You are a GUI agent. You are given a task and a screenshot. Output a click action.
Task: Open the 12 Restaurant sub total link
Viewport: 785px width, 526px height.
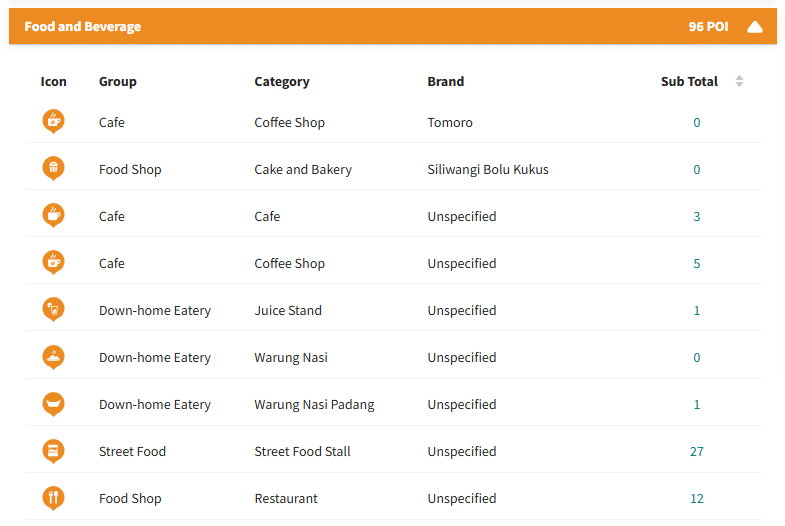697,498
